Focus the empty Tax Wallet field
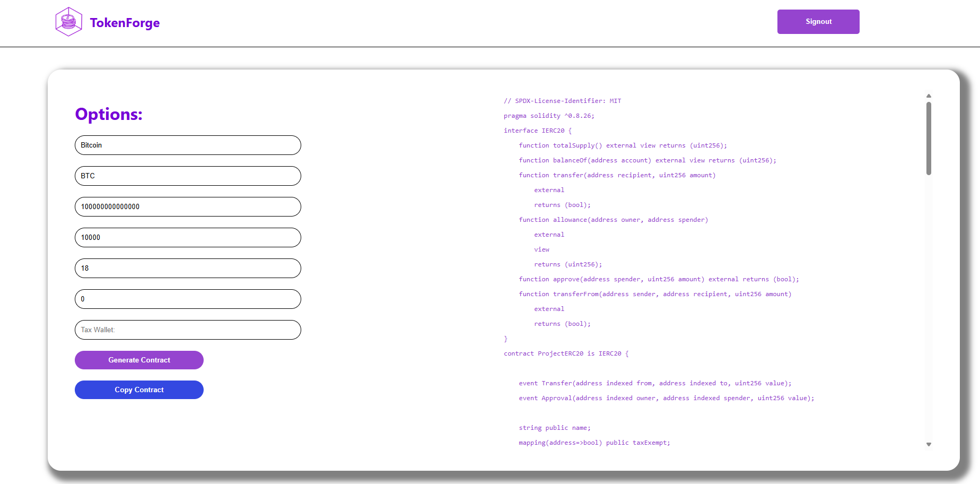 (188, 330)
